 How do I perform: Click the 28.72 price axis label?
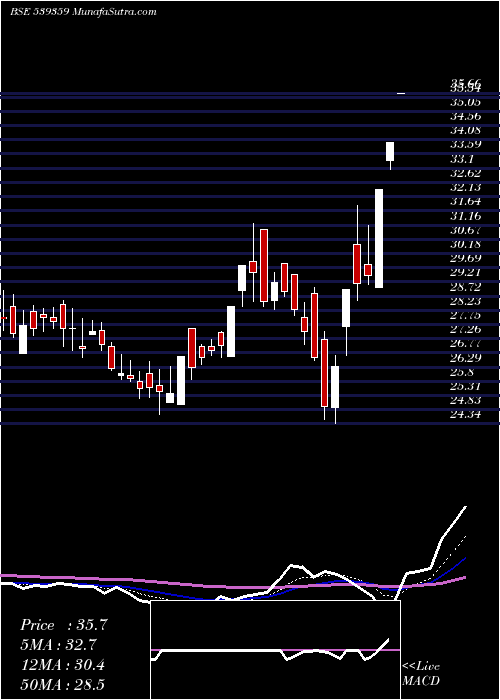[465, 287]
